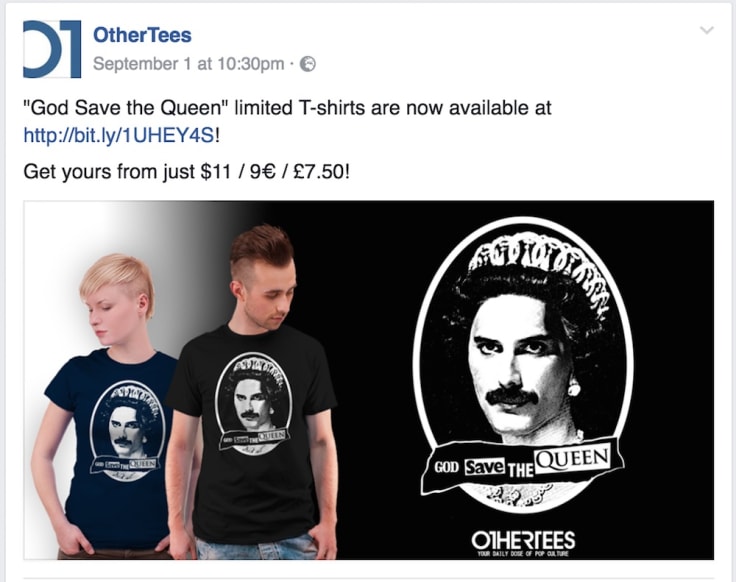This screenshot has height=582, width=736.
Task: Expand the post options chevron
Action: pos(706,31)
